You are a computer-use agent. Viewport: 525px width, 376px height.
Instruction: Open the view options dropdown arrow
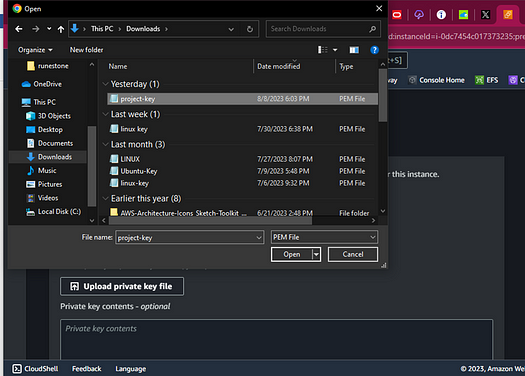(x=335, y=50)
